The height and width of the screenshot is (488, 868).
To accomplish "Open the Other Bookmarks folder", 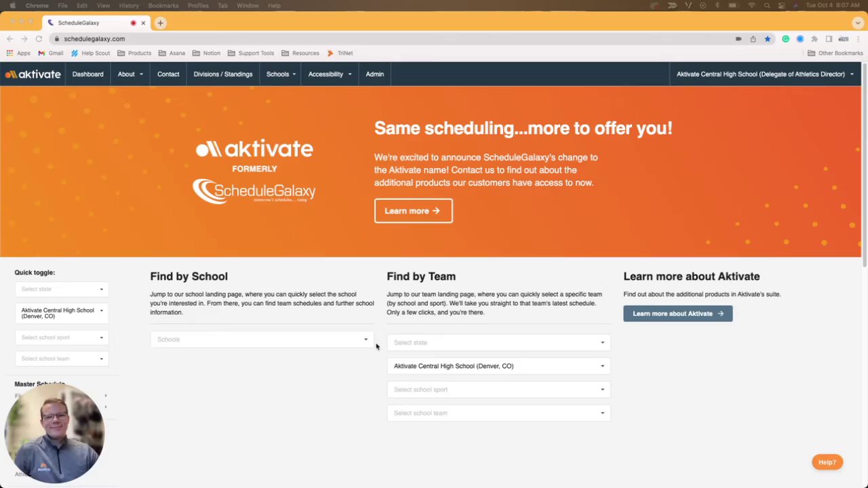I will 835,53.
